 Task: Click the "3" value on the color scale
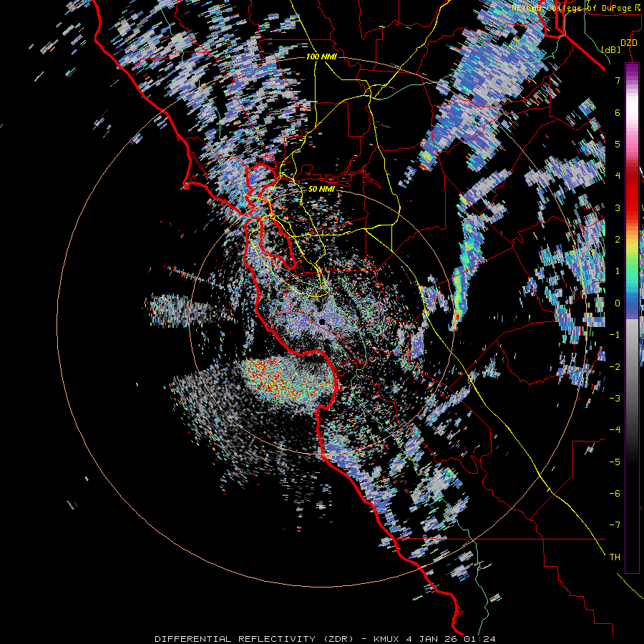(x=618, y=208)
